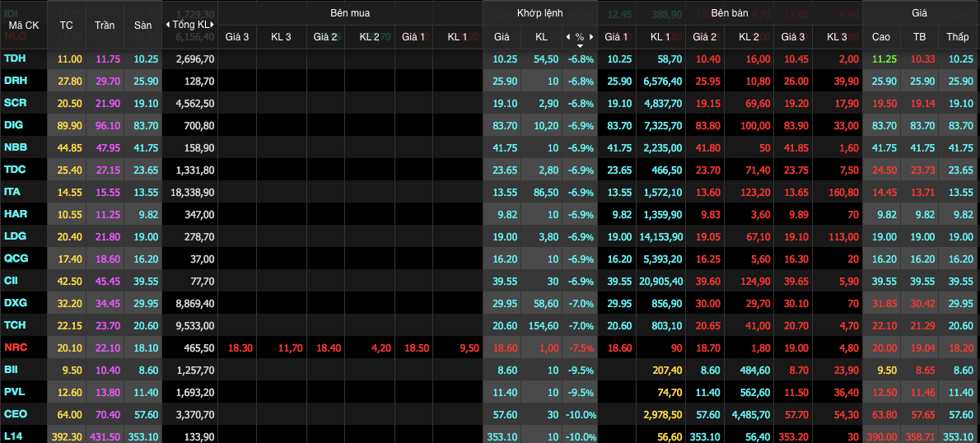Click the Sàn column header
The height and width of the screenshot is (443, 980).
point(143,25)
